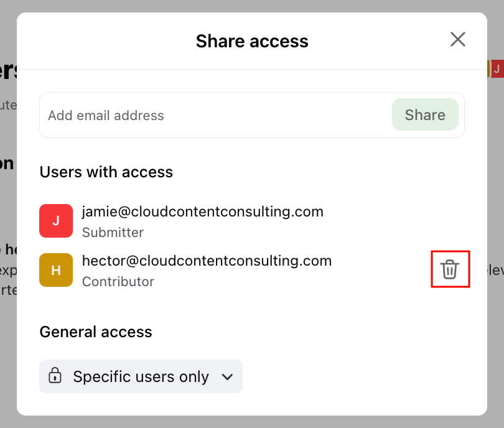Click the Submitter role label

pos(113,232)
